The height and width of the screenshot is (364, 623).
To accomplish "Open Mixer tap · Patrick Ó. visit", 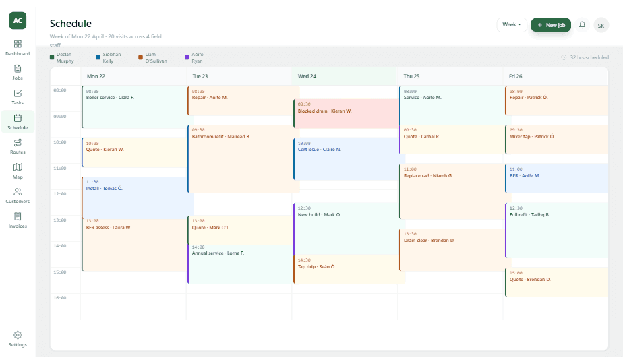I will tap(557, 140).
